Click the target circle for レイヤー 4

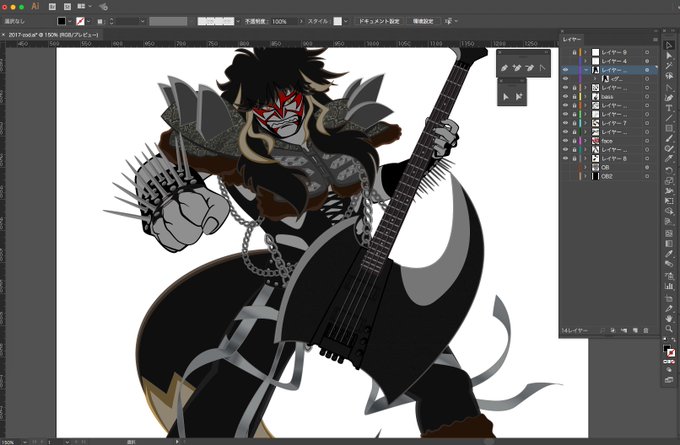647,61
